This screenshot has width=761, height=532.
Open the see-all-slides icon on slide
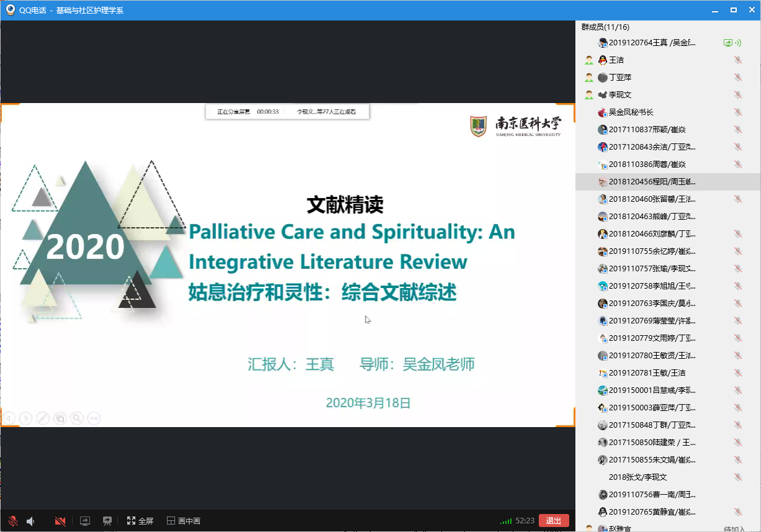click(x=60, y=418)
